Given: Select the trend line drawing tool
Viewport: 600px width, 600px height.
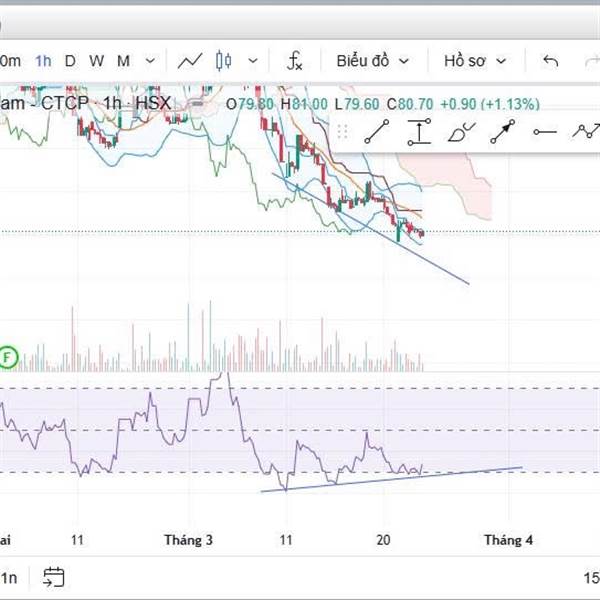Looking at the screenshot, I should (x=377, y=132).
